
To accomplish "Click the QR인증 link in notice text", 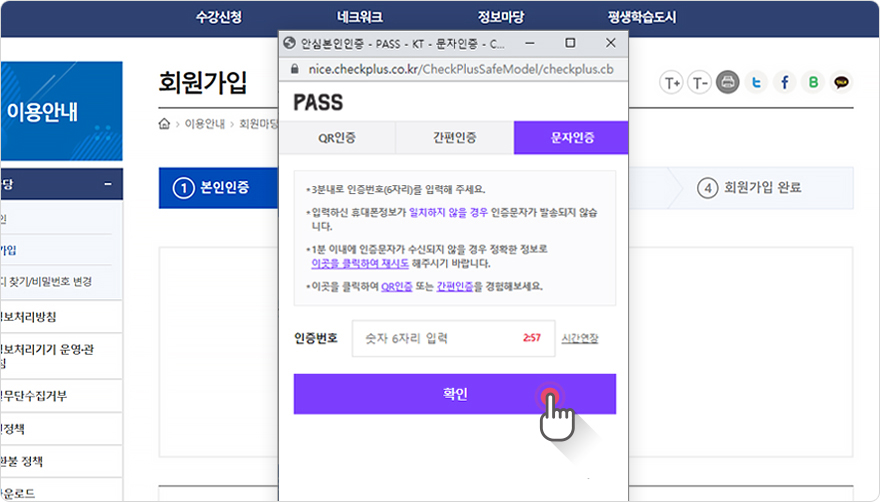I will (x=397, y=286).
